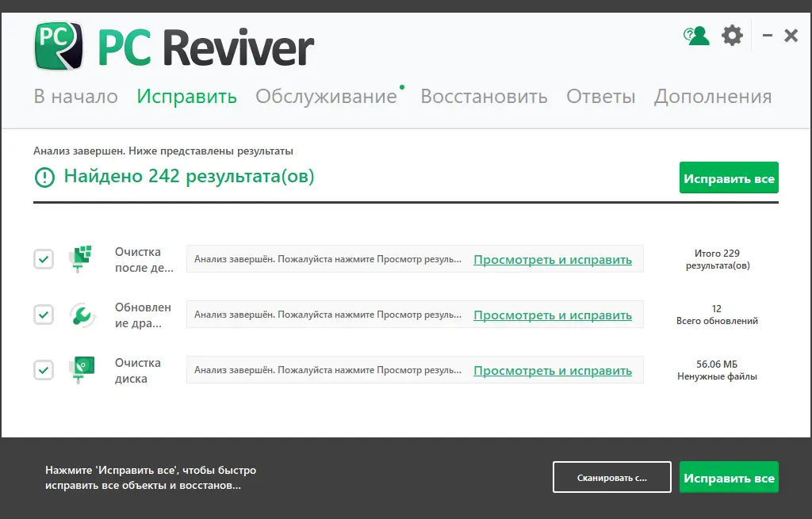This screenshot has height=519, width=812.
Task: Uncheck the Обновление драйверов checkbox
Action: [44, 315]
